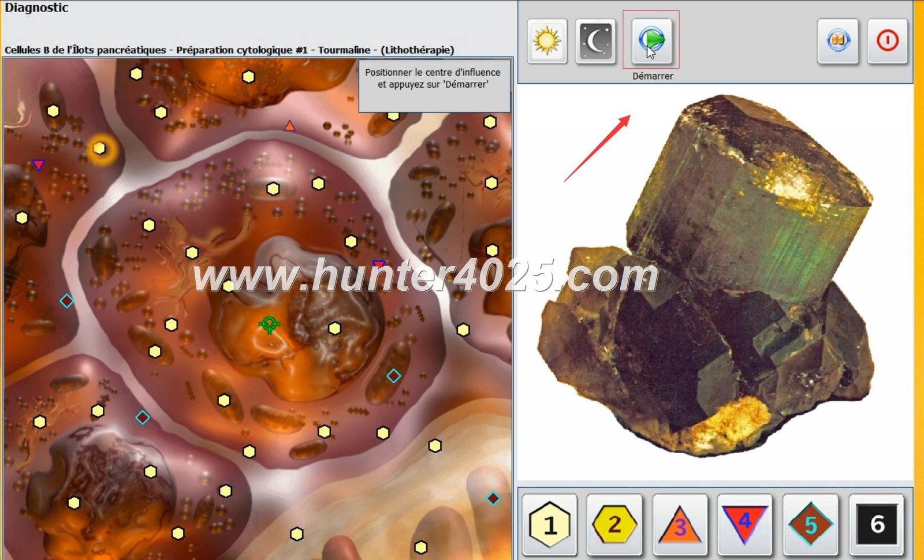Click the red power-off exit icon
The height and width of the screenshot is (560, 924).
click(886, 40)
